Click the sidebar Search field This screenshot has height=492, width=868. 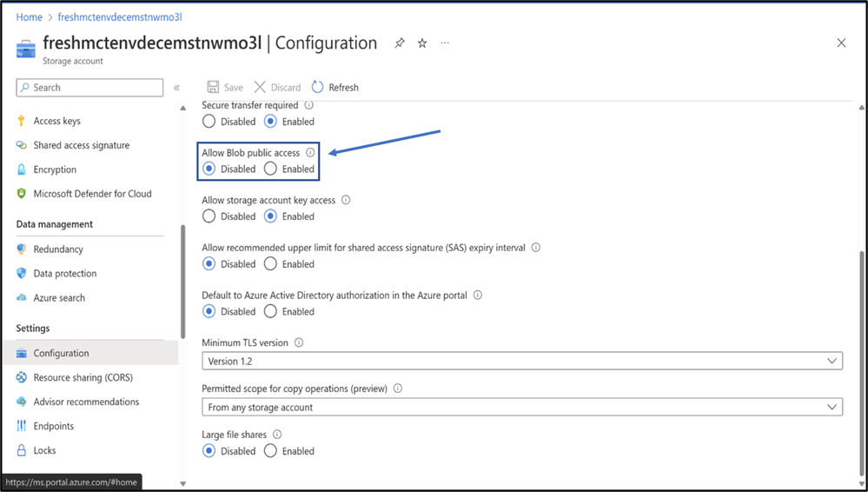[x=89, y=88]
